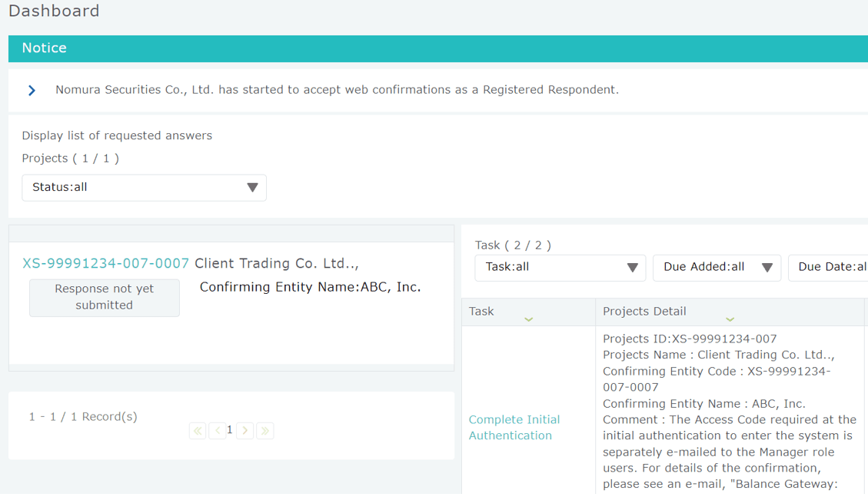
Task: Sort by Task column arrow icon
Action: tap(528, 319)
